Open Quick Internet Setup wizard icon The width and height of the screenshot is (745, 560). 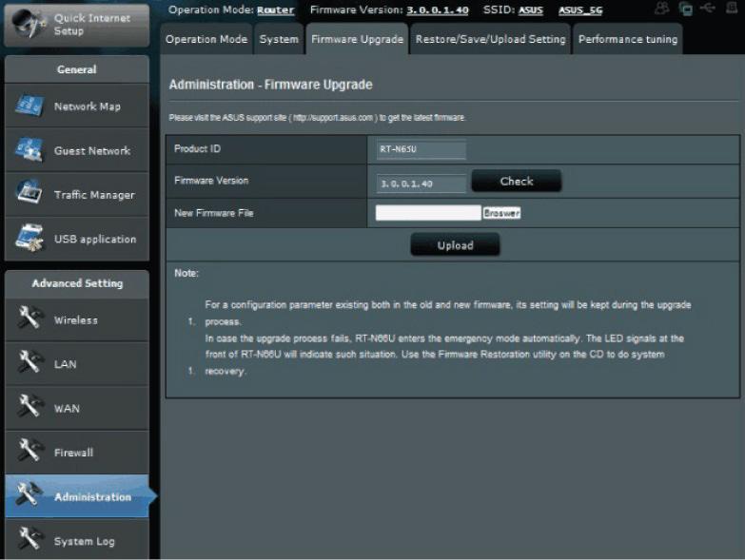29,24
